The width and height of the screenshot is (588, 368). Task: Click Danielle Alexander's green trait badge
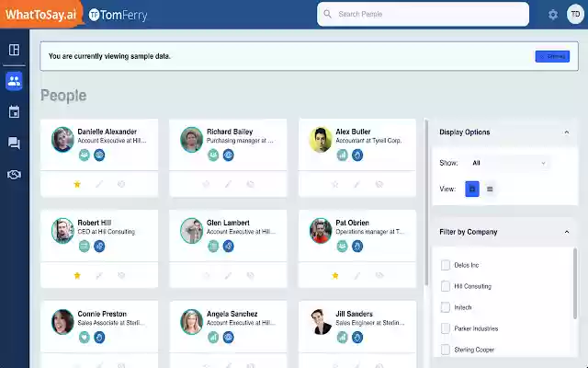(x=85, y=155)
